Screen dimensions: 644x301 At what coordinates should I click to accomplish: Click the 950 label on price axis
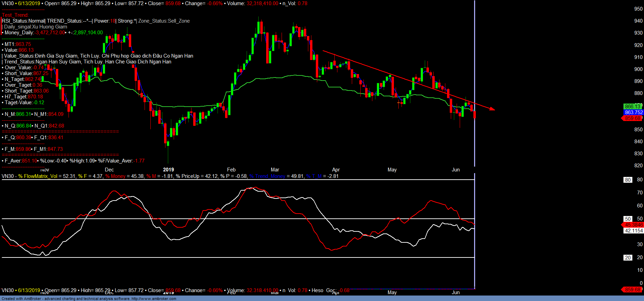(x=638, y=9)
